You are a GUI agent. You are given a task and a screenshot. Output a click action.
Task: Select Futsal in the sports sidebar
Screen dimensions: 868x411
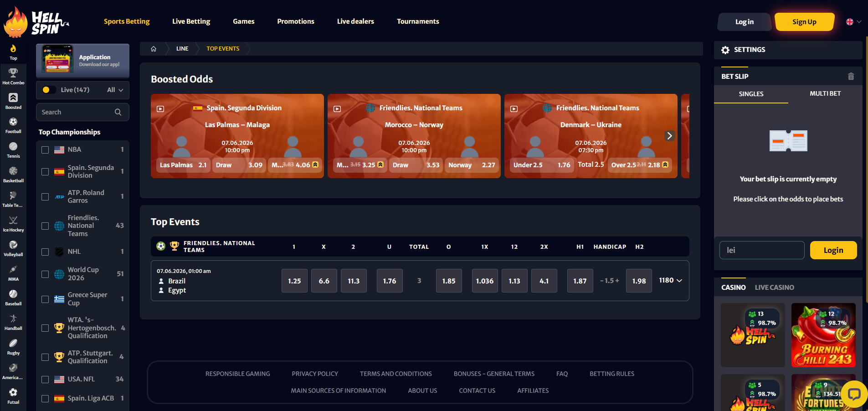[x=13, y=396]
